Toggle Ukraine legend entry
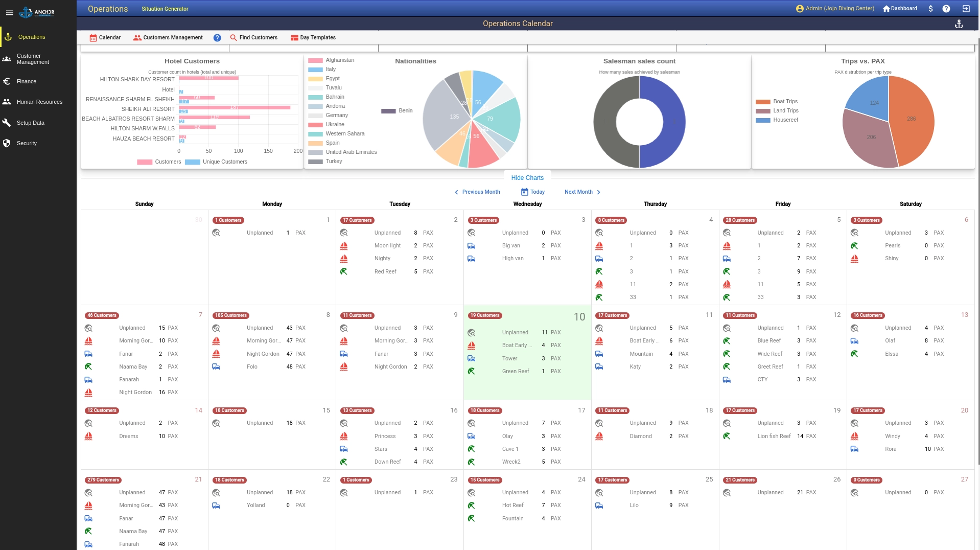 326,124
